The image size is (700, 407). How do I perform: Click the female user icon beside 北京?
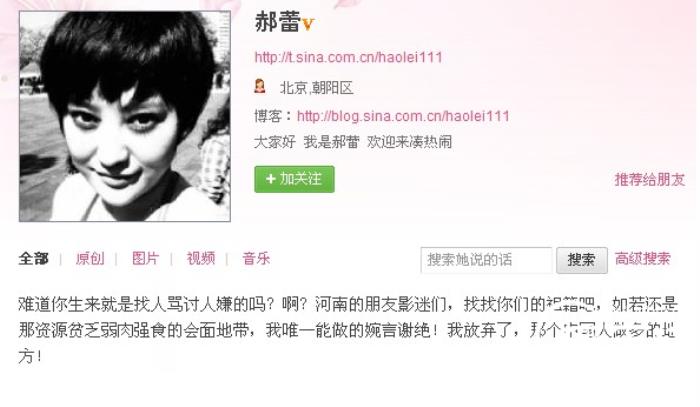(260, 86)
